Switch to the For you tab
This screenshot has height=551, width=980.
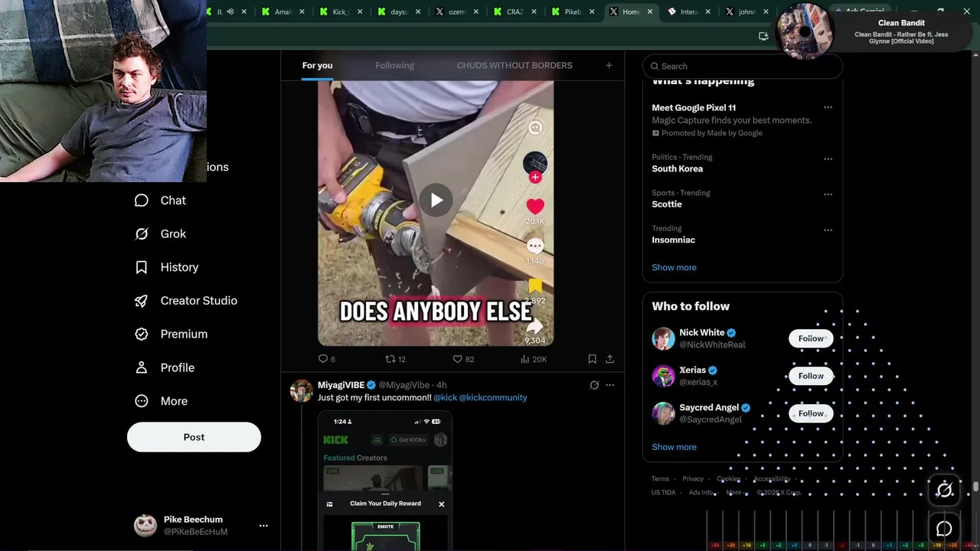pos(317,66)
